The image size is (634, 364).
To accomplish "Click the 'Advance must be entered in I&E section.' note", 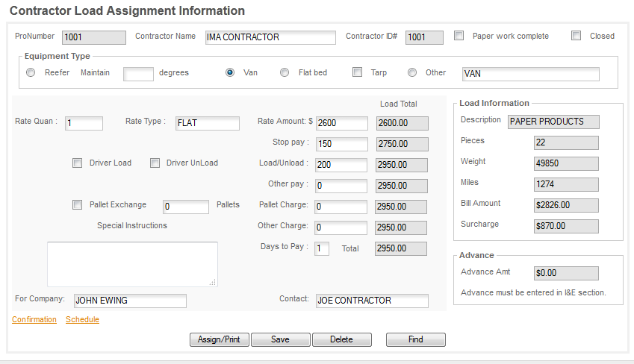I will (533, 292).
